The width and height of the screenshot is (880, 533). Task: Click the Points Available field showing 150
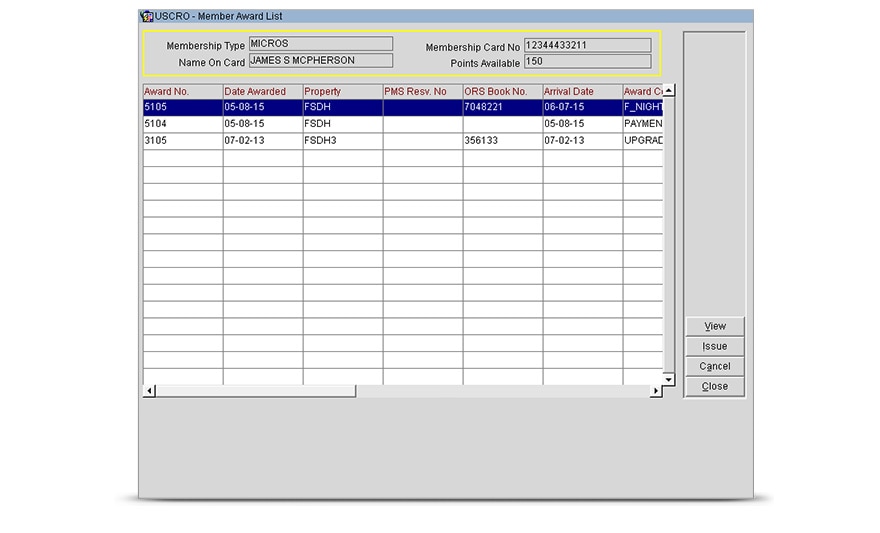click(588, 62)
